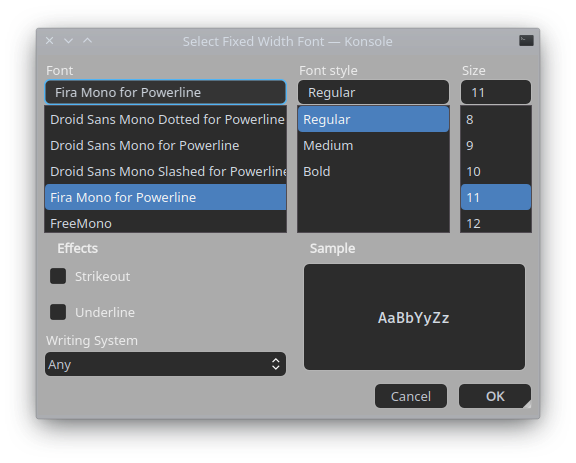Select font size 10
The image size is (576, 463).
coord(496,172)
